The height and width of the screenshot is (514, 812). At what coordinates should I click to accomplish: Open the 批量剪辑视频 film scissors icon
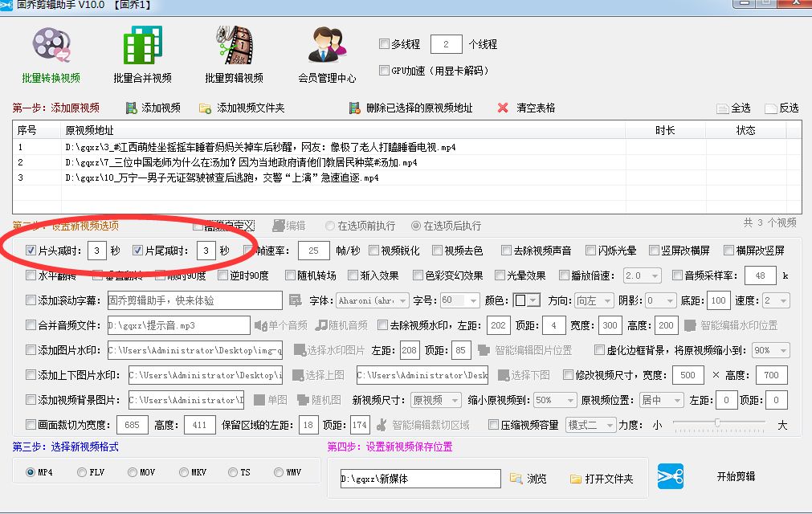click(x=234, y=44)
